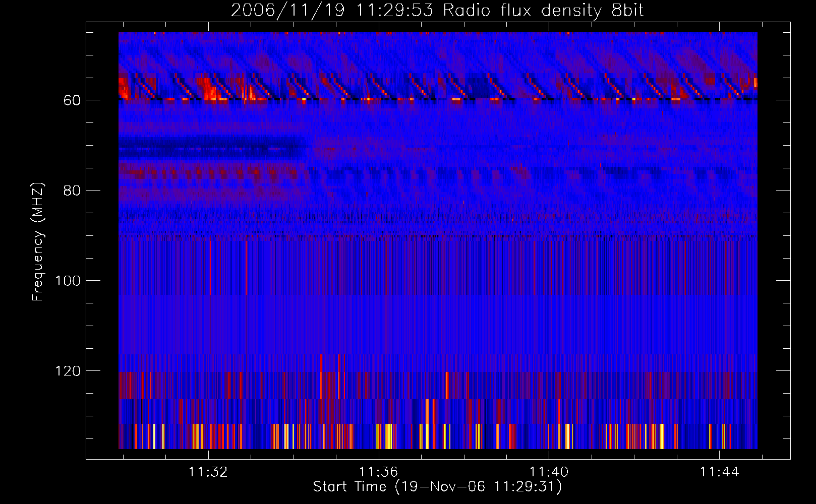Screen dimensions: 816x504
Task: Click the 'Start Time (19-Nov-06 11:29:31)' x-axis label
Action: click(437, 487)
